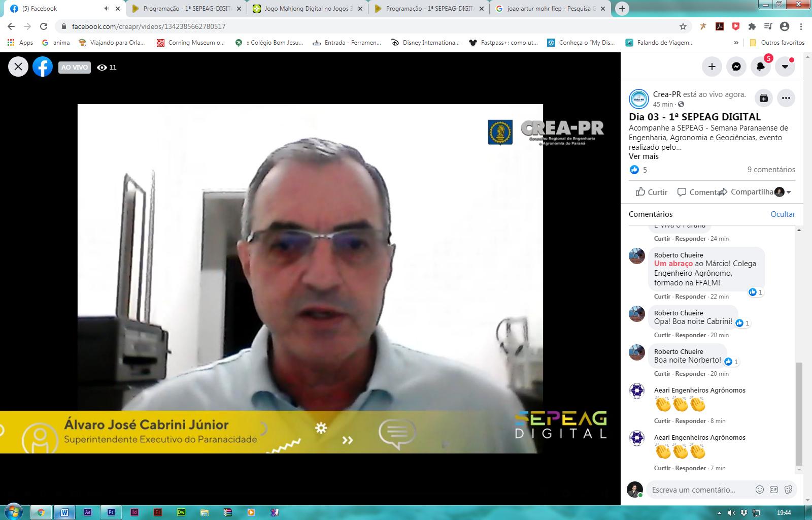The width and height of the screenshot is (812, 520).
Task: Open Messenger from the top bar
Action: point(736,67)
